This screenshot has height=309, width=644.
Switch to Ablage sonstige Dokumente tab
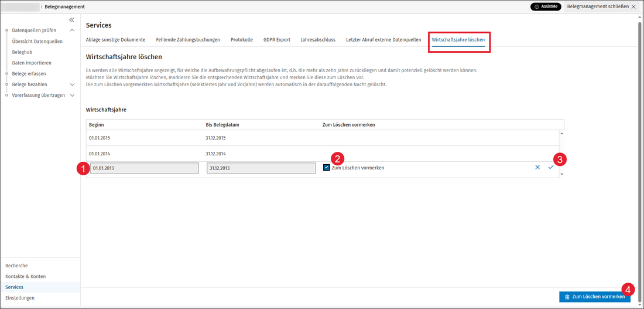coord(115,40)
